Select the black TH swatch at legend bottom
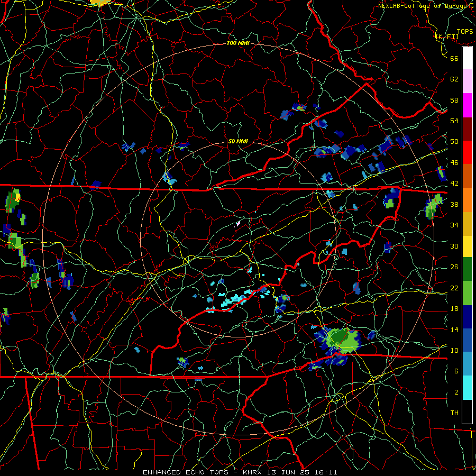 click(467, 411)
